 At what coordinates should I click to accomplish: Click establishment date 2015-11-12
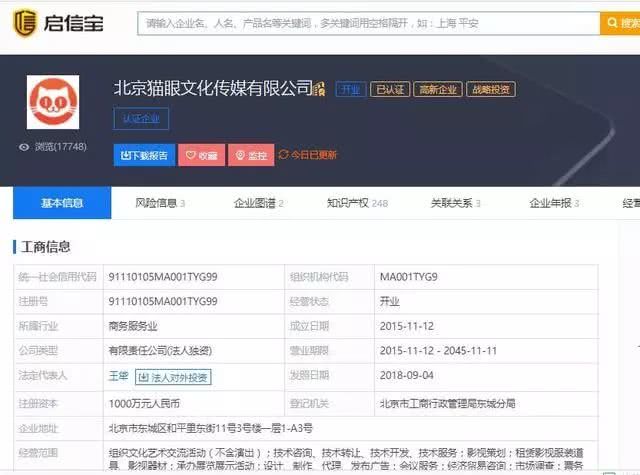[407, 326]
